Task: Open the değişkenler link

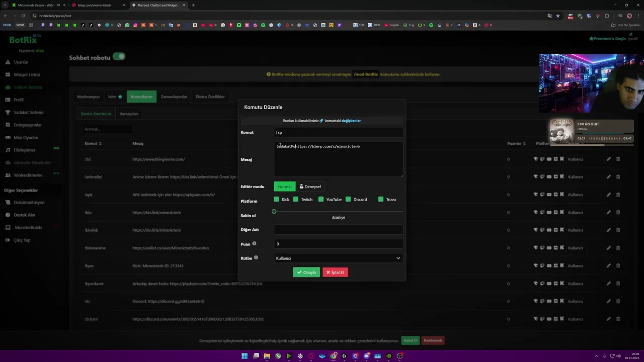Action: coord(351,121)
